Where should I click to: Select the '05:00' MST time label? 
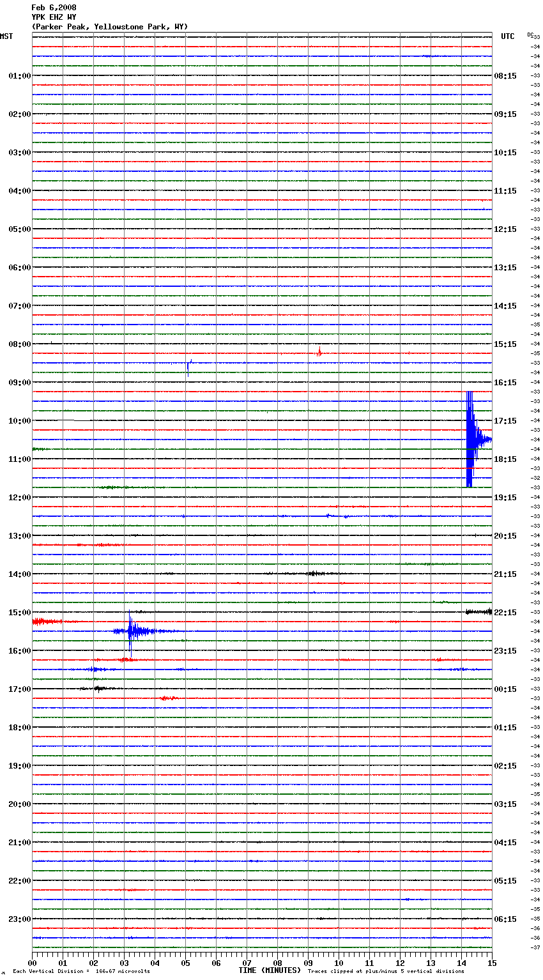tap(20, 229)
